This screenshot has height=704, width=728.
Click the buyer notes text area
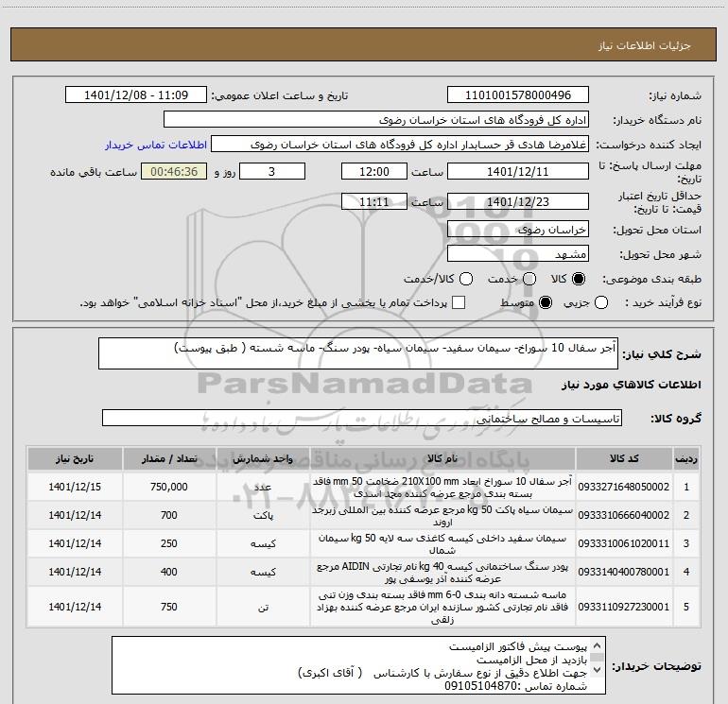point(358,665)
